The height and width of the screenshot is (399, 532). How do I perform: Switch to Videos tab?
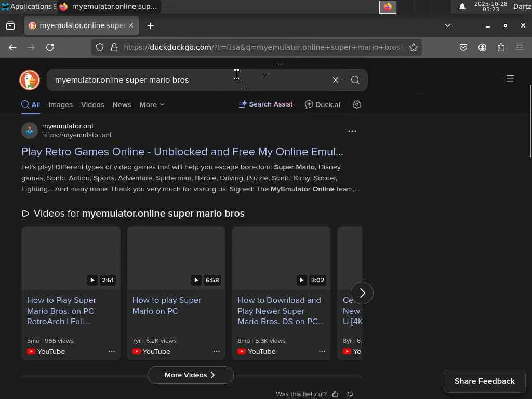pyautogui.click(x=92, y=105)
